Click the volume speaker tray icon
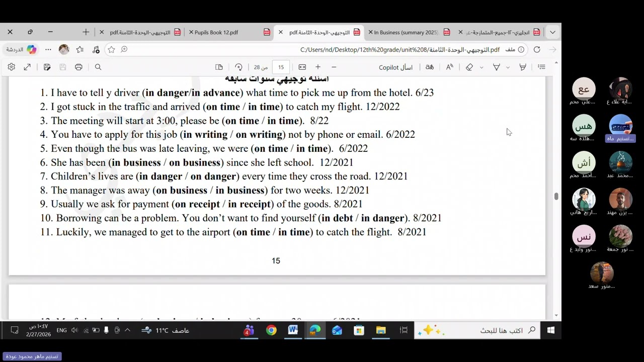 tap(74, 330)
